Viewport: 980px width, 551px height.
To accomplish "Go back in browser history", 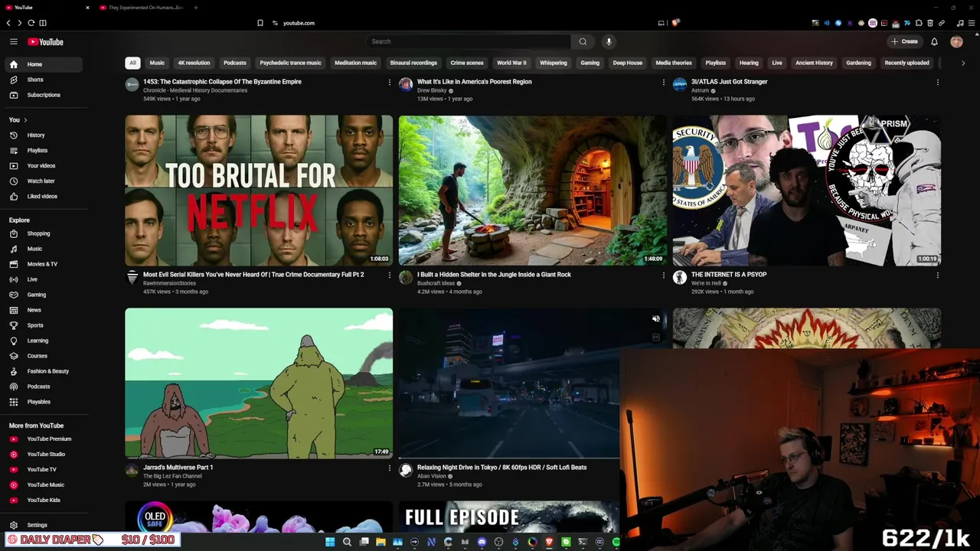I will [8, 23].
